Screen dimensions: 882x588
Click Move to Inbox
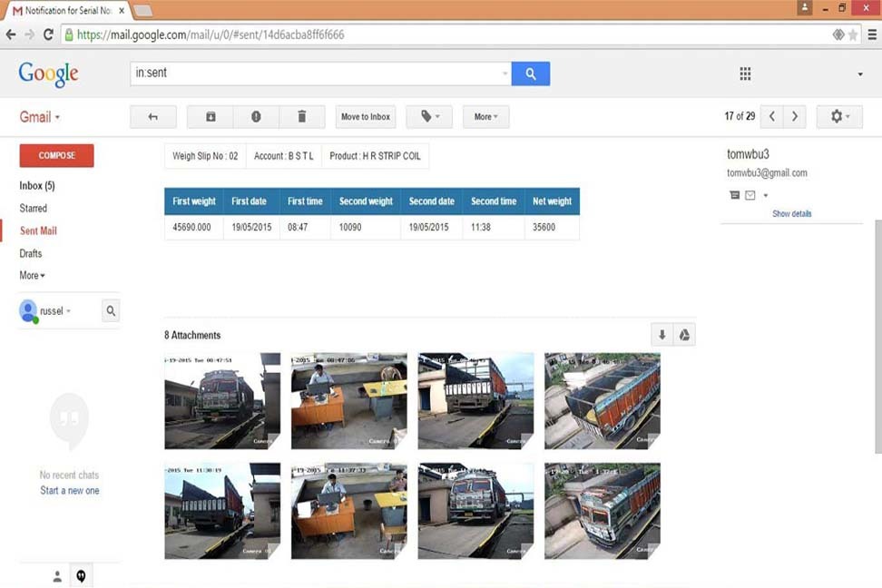(x=365, y=116)
